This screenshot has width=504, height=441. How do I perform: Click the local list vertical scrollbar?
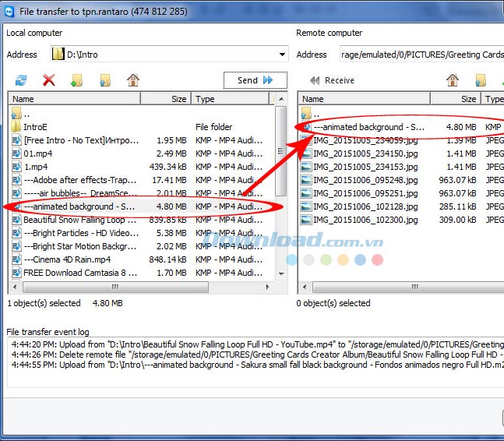pyautogui.click(x=281, y=156)
